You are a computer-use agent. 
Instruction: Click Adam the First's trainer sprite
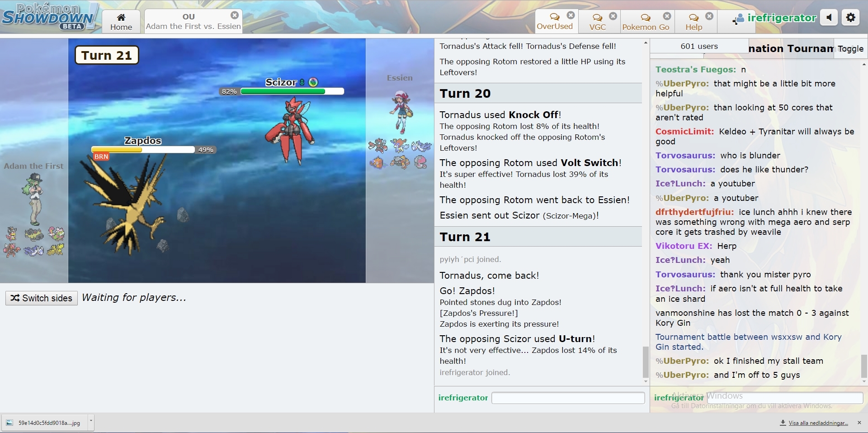pos(33,199)
